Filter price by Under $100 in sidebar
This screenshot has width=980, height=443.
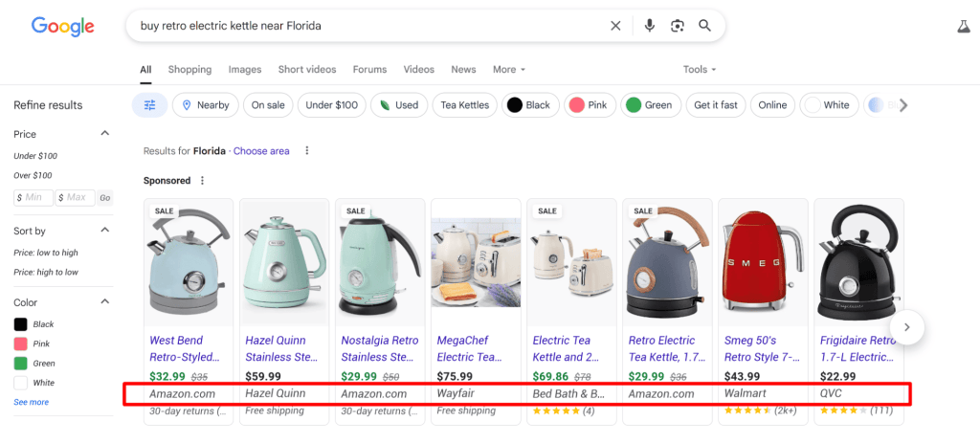[x=35, y=156]
